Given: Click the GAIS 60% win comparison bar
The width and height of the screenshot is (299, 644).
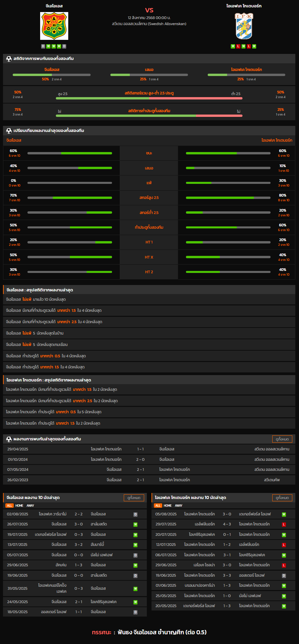Looking at the screenshot, I should (70, 153).
